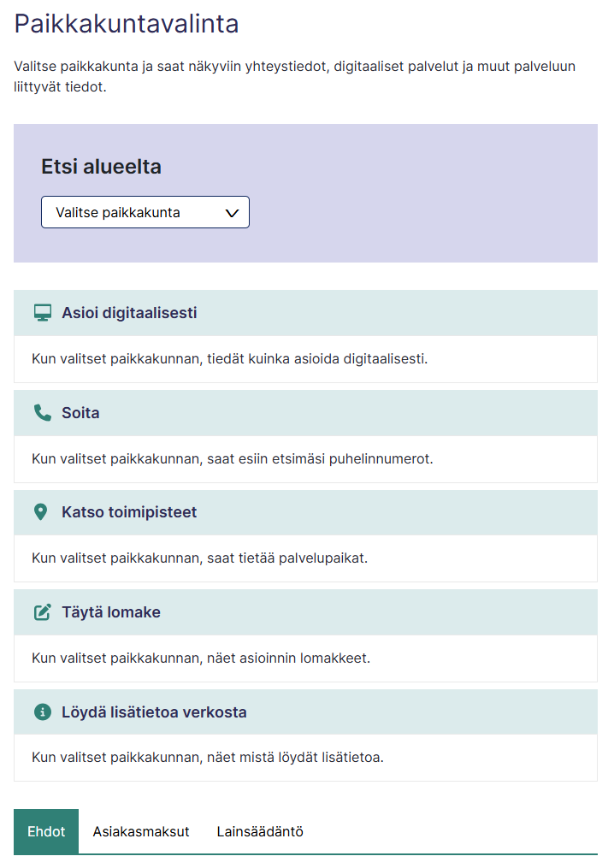Click the Soita section heading
Screen dimensions: 614x868
[x=80, y=413]
